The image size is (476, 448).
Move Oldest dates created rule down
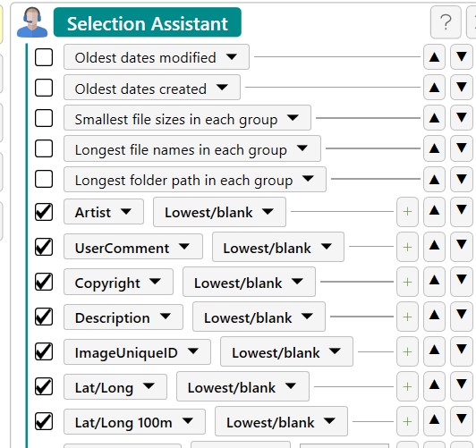(462, 88)
